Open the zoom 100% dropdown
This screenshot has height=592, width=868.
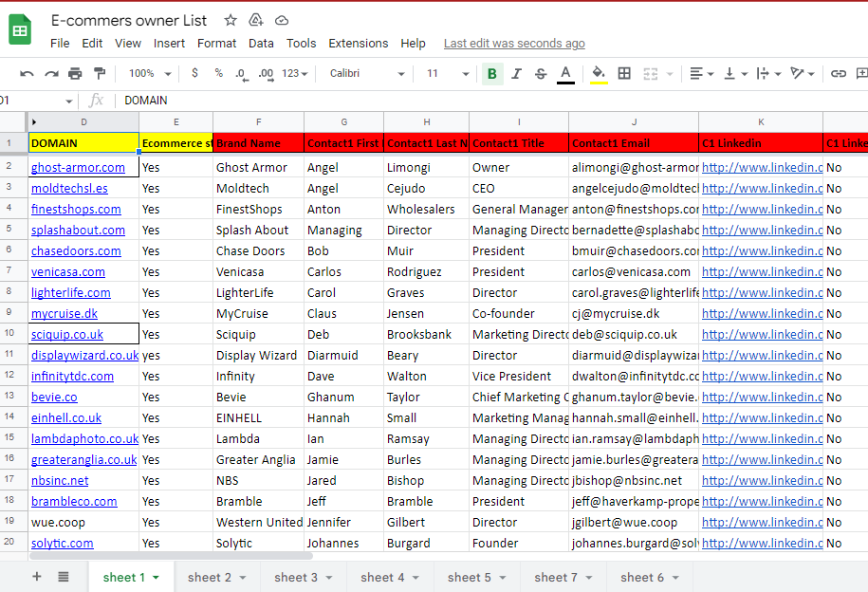point(150,73)
